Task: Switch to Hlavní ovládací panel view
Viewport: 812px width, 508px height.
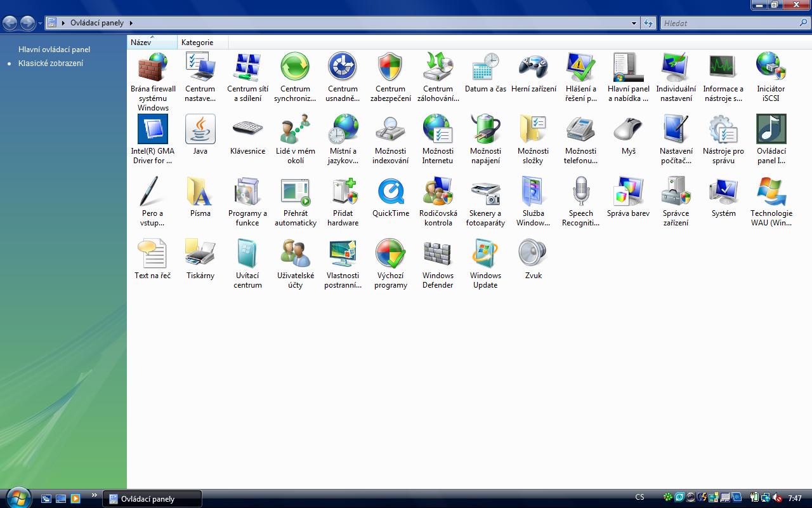Action: click(54, 50)
